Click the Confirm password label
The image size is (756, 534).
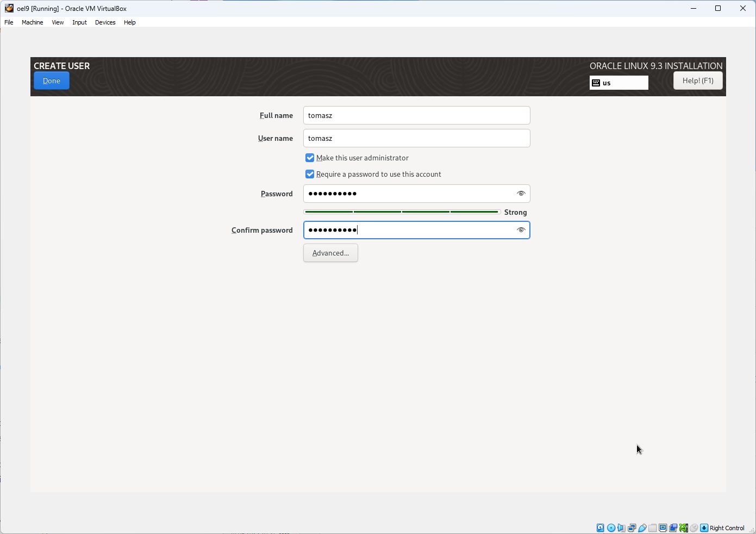(262, 230)
